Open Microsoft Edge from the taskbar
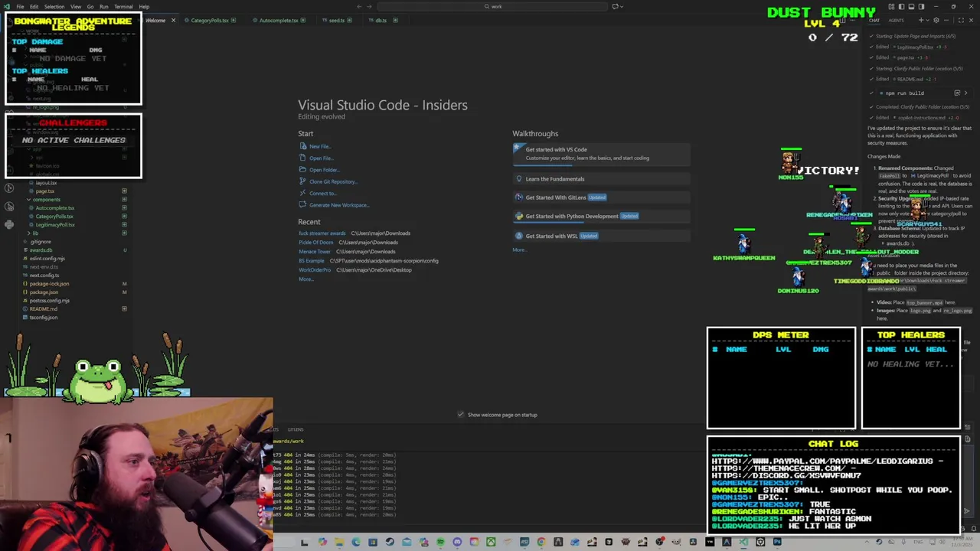 [356, 543]
